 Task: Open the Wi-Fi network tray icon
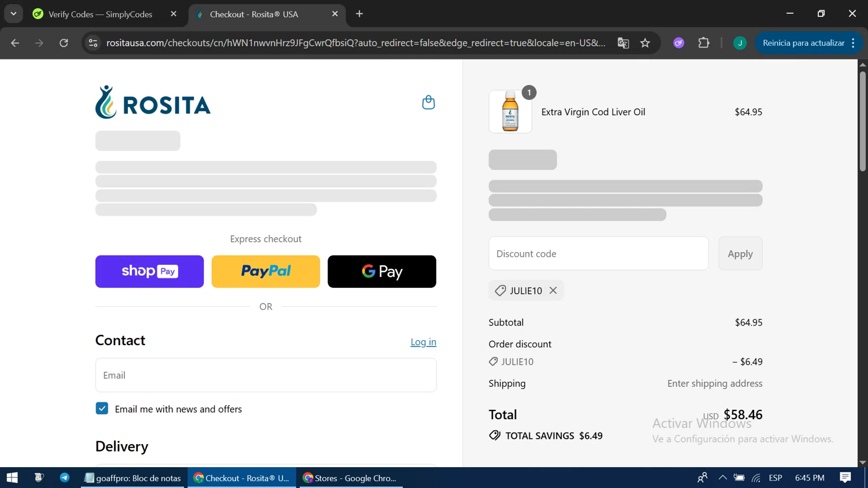pyautogui.click(x=756, y=478)
